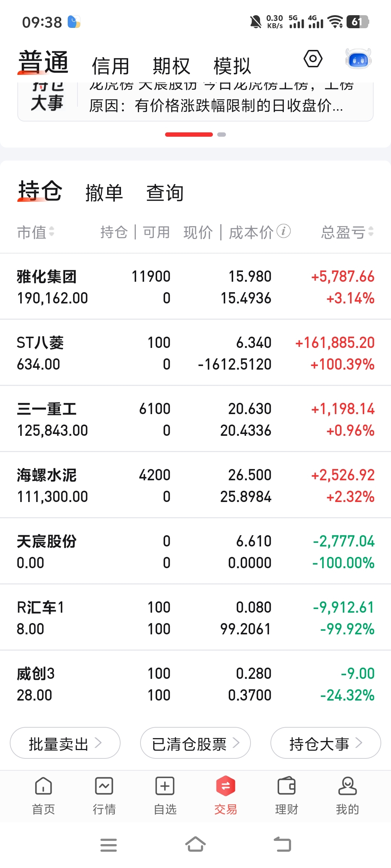Expand 已清仓股票 chevron button
Image resolution: width=391 pixels, height=868 pixels.
click(195, 743)
